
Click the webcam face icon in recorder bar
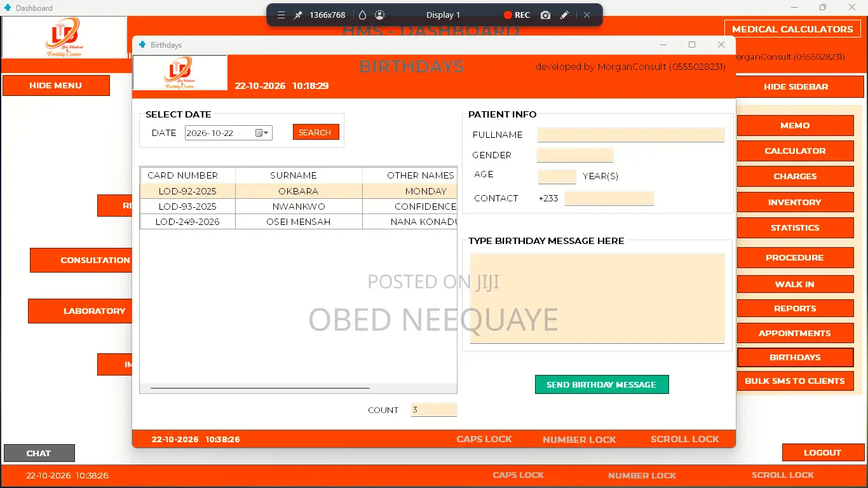(x=379, y=15)
